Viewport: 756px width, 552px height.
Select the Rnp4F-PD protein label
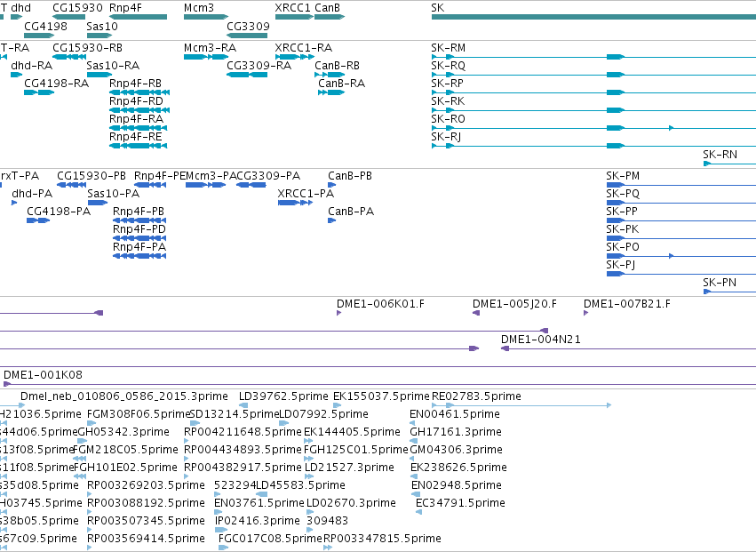pyautogui.click(x=139, y=229)
